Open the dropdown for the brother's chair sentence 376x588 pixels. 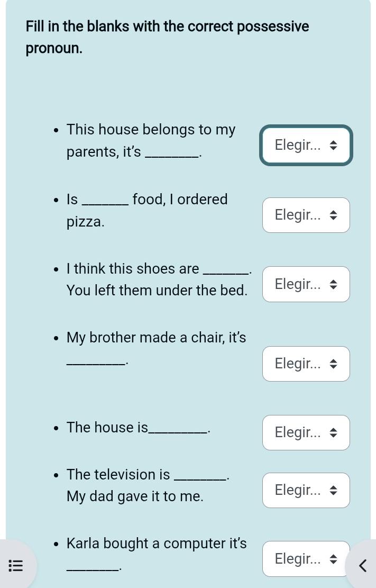click(306, 364)
